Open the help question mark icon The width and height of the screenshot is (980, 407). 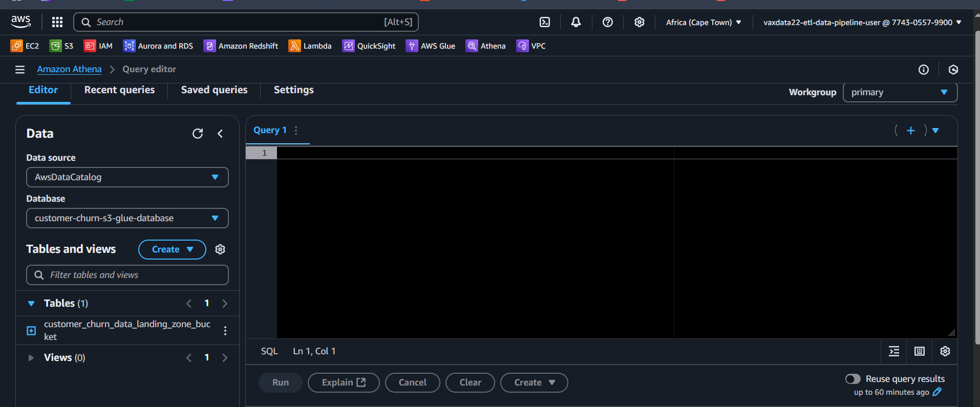(x=608, y=22)
